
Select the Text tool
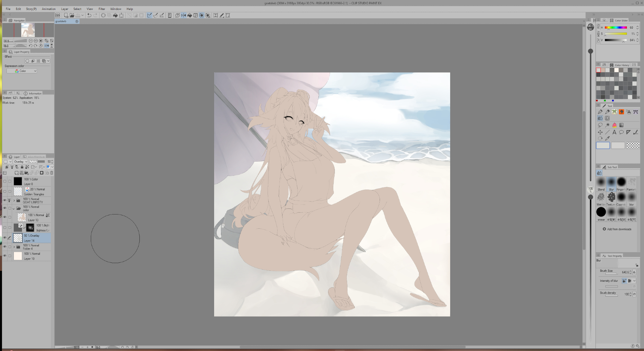(x=614, y=132)
